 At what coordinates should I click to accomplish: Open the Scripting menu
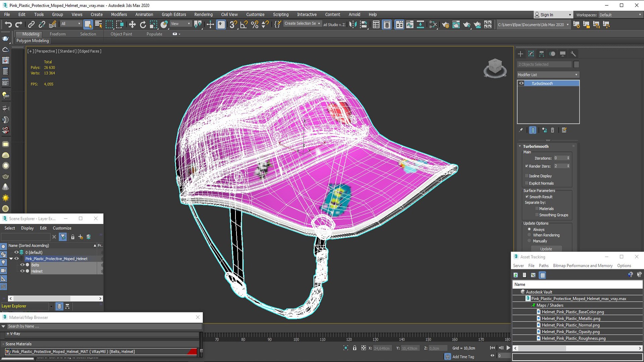click(x=280, y=14)
